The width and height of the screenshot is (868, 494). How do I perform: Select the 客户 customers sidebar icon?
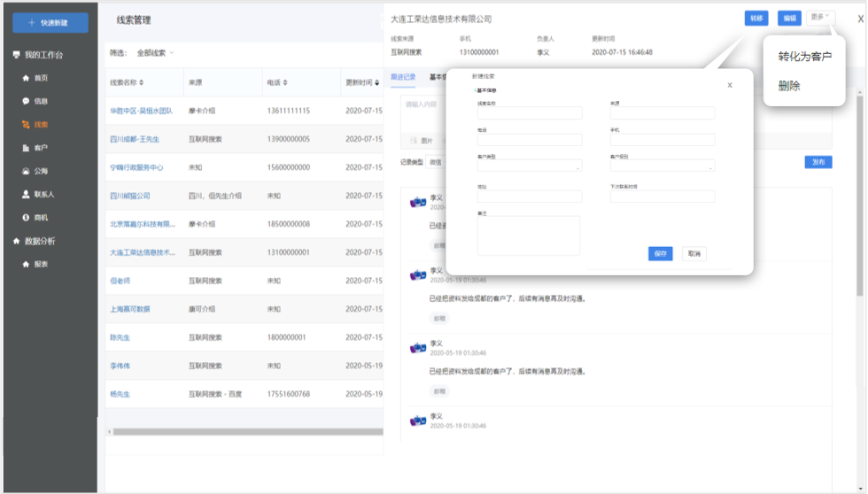[x=26, y=148]
